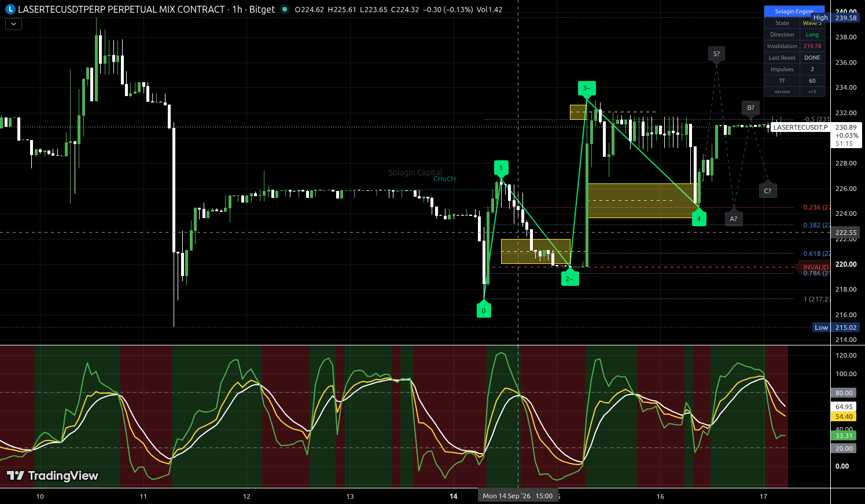Image resolution: width=865 pixels, height=504 pixels.
Task: Select the green wave label '1'
Action: coord(501,168)
